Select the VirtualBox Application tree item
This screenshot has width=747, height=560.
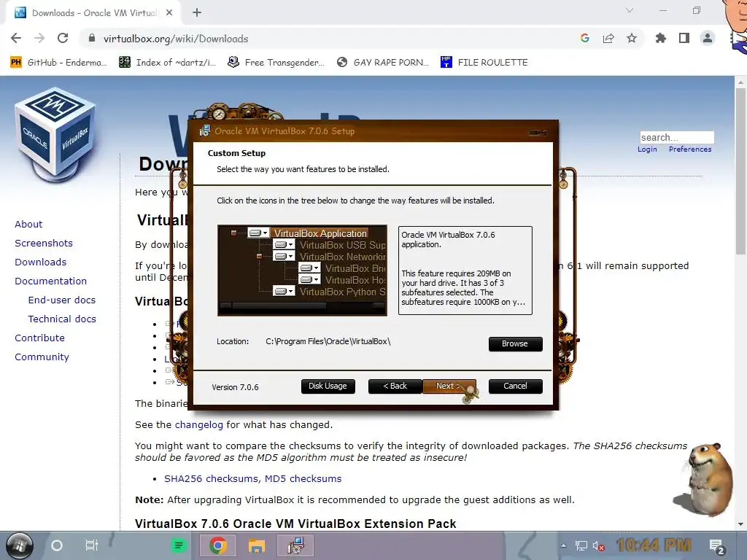[320, 233]
